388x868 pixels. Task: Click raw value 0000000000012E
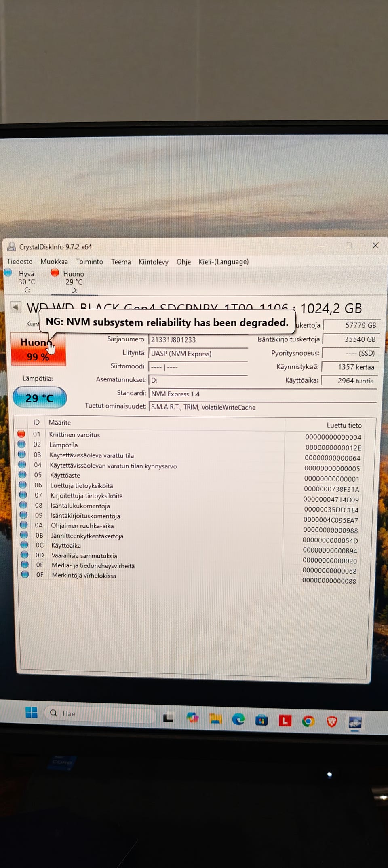[333, 448]
